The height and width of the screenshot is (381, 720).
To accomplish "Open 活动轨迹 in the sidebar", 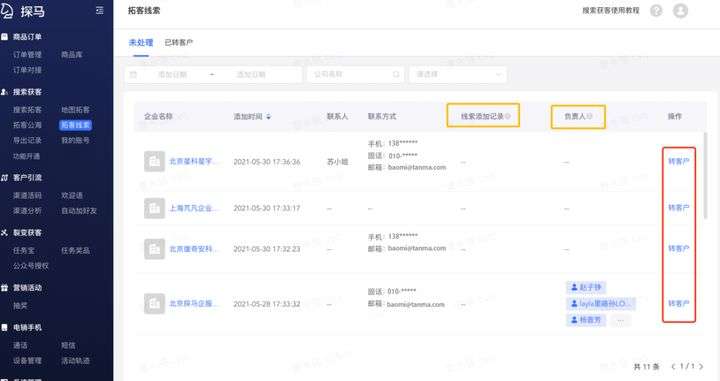I will (76, 361).
